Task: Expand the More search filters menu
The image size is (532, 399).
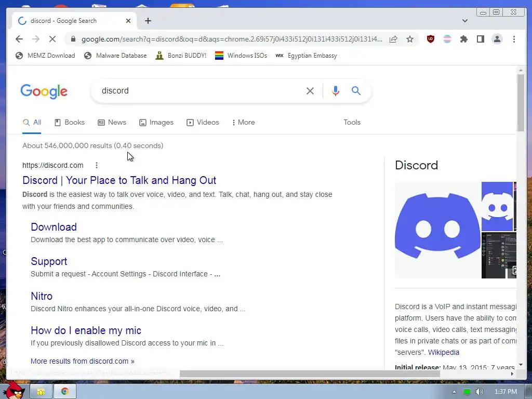Action: point(243,122)
